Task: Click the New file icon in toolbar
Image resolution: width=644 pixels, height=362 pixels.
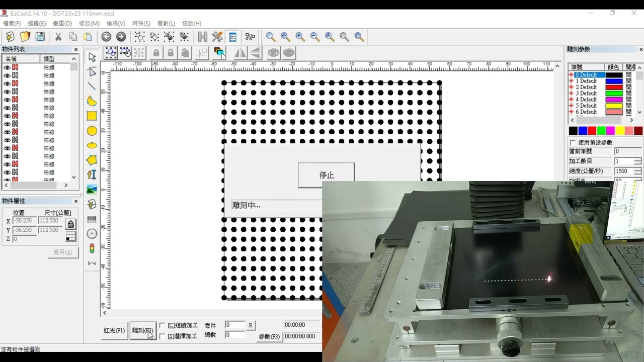Action: pyautogui.click(x=10, y=37)
